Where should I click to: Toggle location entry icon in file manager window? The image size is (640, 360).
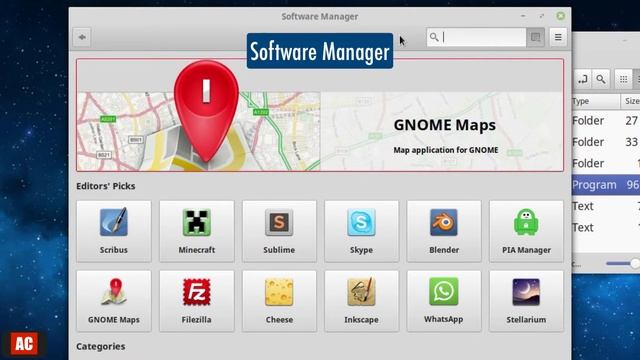[x=582, y=79]
